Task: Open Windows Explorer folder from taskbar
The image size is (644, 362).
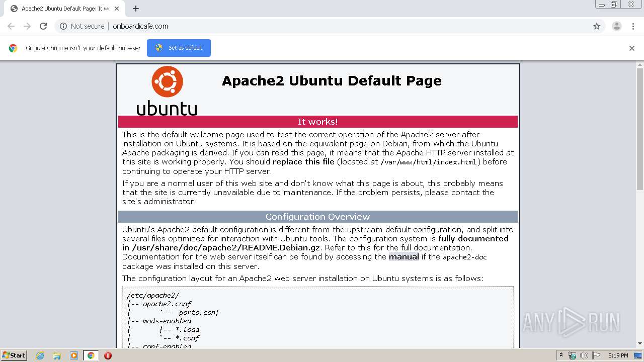Action: pos(57,355)
